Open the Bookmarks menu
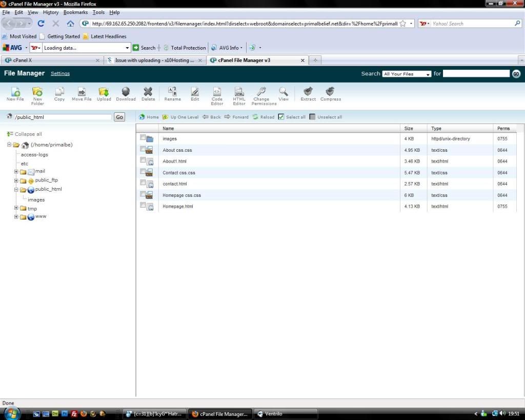 (x=75, y=12)
